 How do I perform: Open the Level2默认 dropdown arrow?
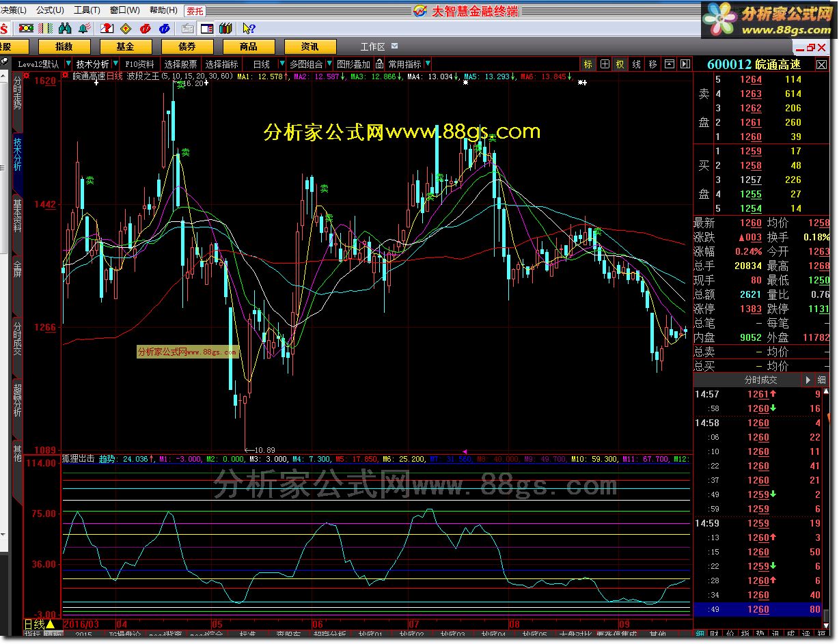point(68,64)
